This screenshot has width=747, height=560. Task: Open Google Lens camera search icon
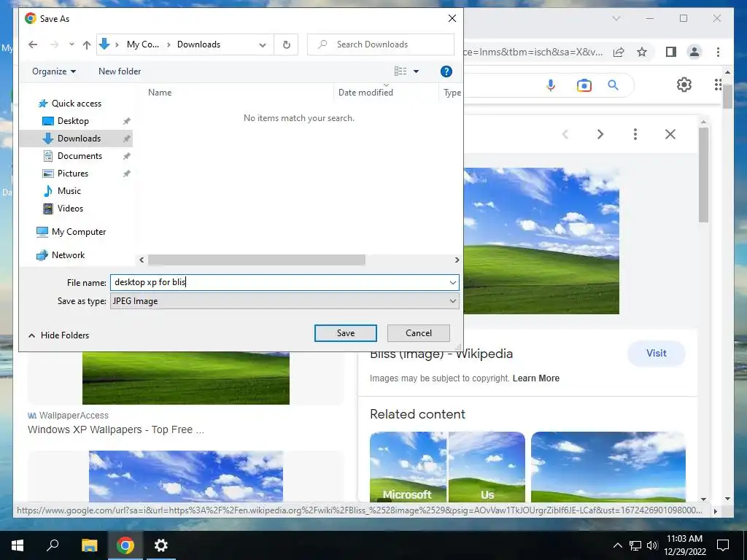coord(584,85)
